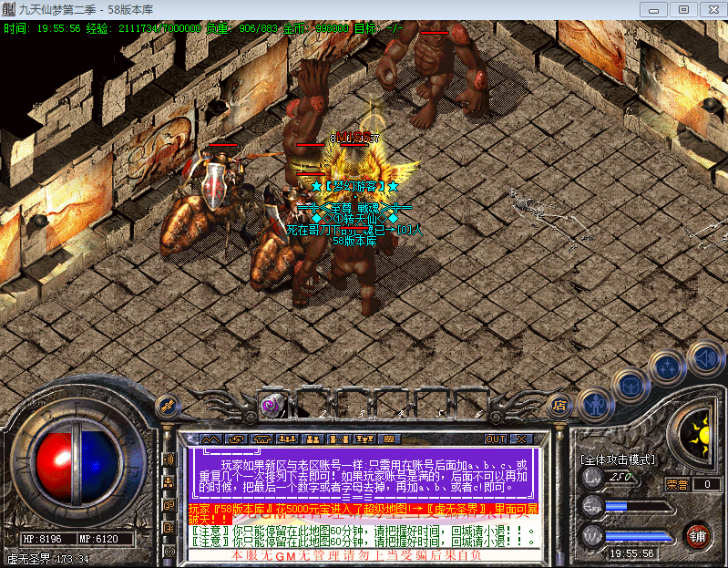
Task: Toggle the guild chat side icon
Action: click(169, 528)
